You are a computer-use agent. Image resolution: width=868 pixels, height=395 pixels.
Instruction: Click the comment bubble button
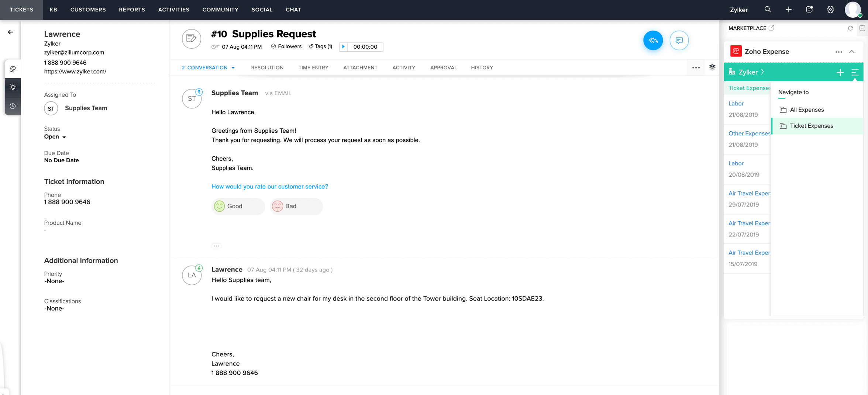(x=679, y=40)
